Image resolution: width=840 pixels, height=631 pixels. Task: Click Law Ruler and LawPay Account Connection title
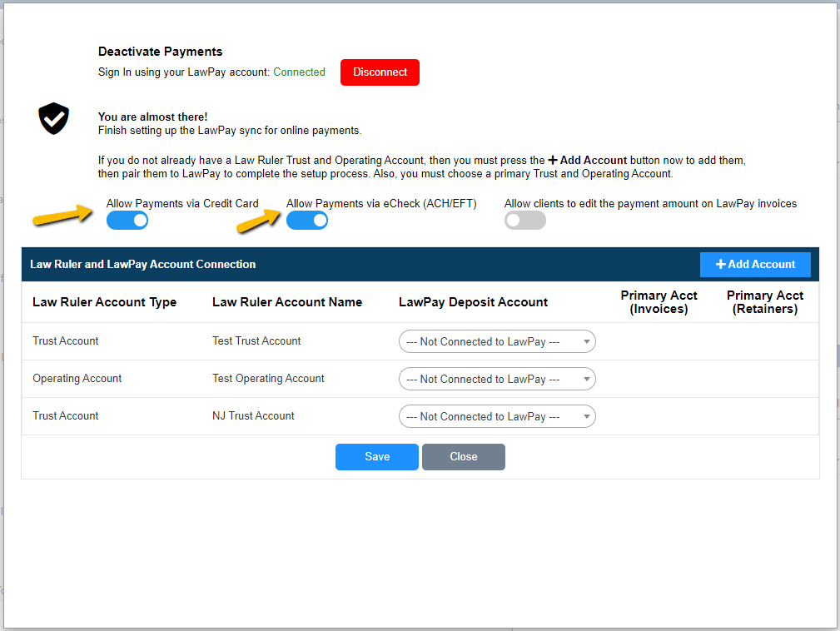[143, 265]
